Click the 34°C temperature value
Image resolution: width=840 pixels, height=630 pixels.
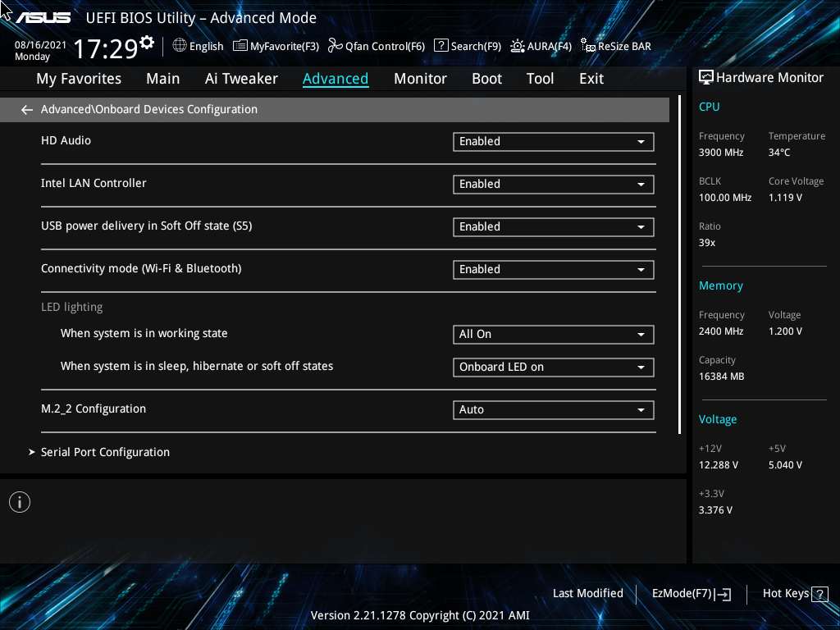[x=779, y=153]
